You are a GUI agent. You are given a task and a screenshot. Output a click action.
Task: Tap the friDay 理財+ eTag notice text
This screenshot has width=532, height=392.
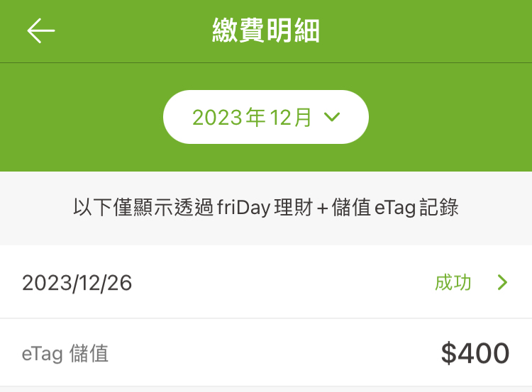point(266,208)
